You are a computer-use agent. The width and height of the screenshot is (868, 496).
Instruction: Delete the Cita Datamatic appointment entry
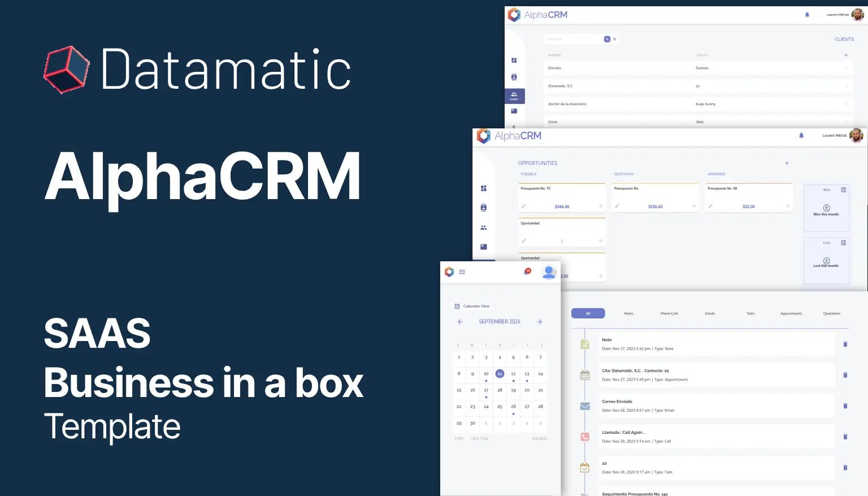(x=845, y=375)
